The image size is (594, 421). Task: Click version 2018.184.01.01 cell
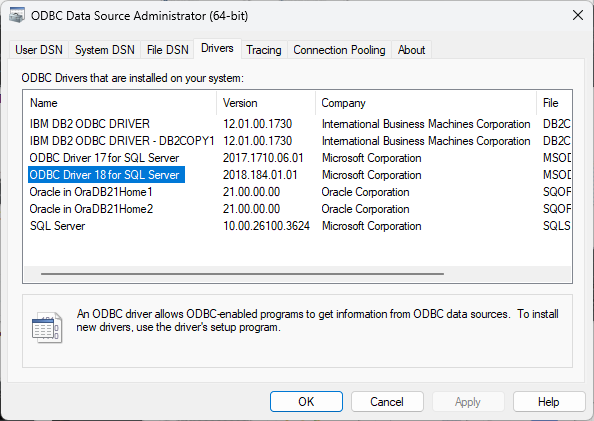pyautogui.click(x=260, y=175)
